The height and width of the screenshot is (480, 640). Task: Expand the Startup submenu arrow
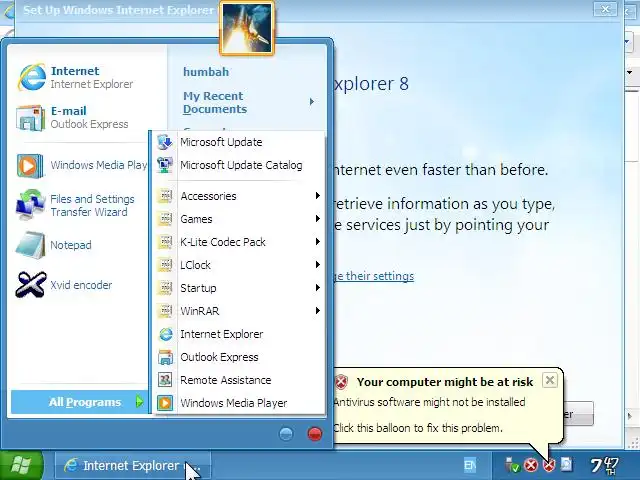coord(317,288)
